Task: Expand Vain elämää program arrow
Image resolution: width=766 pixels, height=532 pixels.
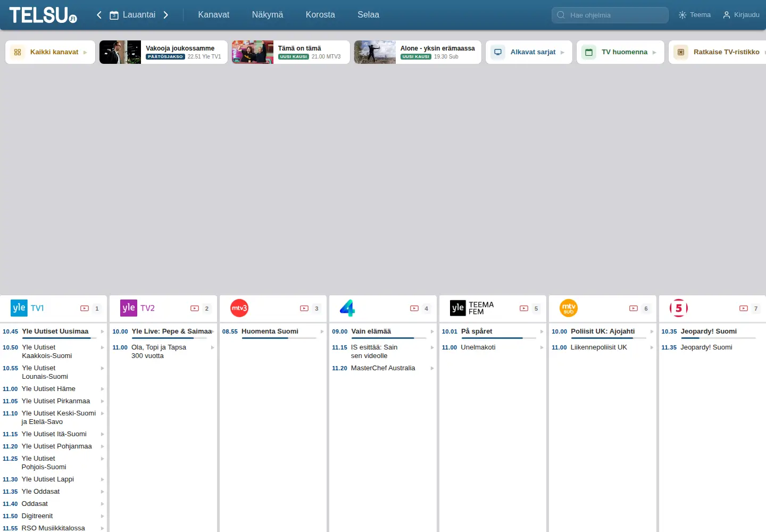Action: pyautogui.click(x=432, y=331)
